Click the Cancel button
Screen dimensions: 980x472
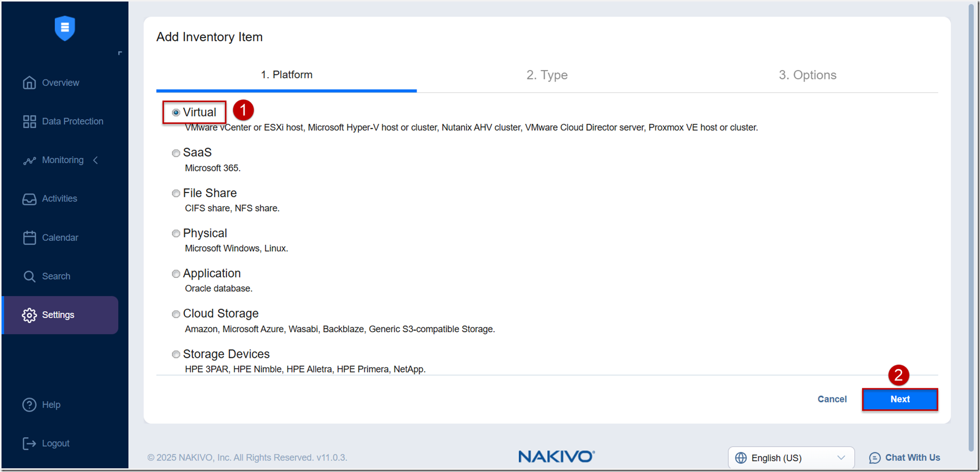(832, 399)
